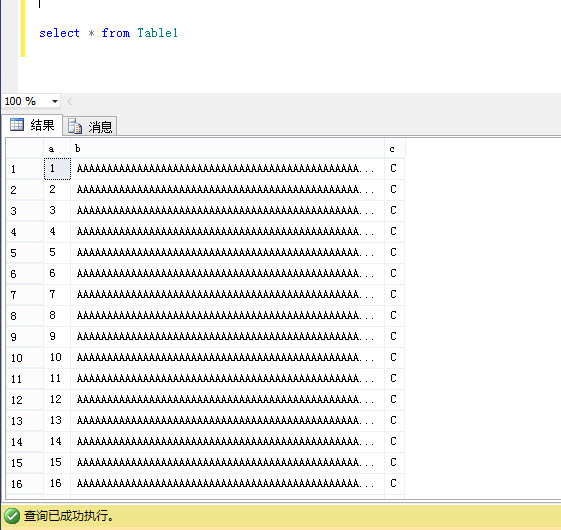Switch to the 结果 results tab
This screenshot has width=561, height=530.
pos(32,125)
